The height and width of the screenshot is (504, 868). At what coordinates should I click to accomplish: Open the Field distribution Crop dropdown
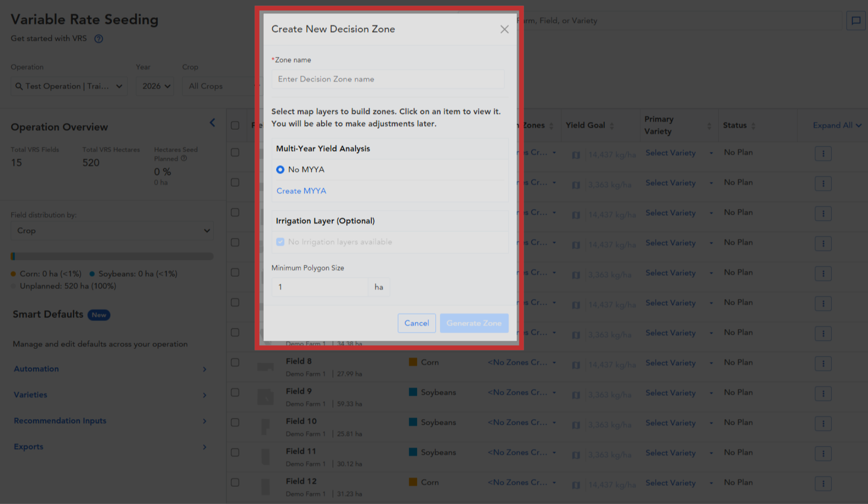coord(112,231)
